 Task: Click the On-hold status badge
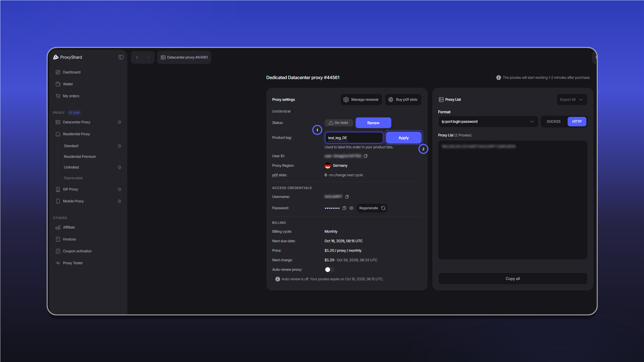(338, 123)
